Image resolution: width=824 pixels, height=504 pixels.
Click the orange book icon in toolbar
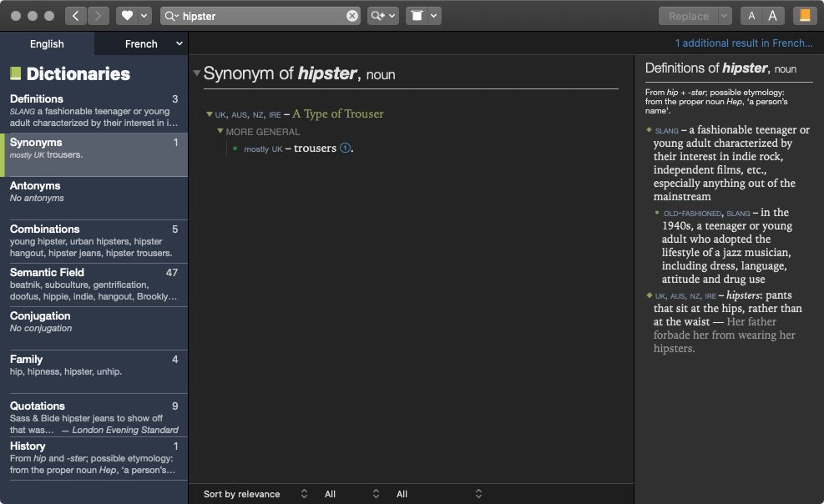805,16
